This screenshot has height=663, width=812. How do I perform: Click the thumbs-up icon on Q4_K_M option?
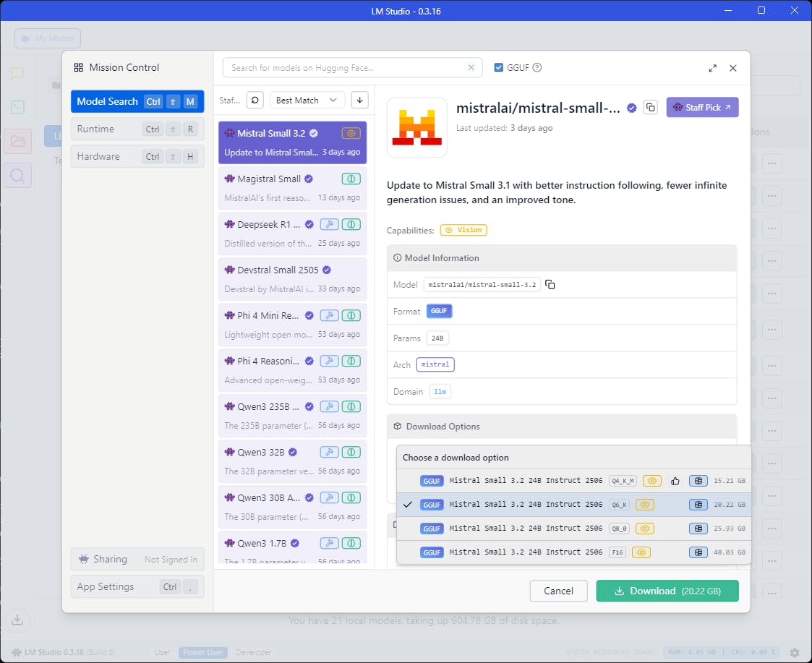click(x=675, y=481)
